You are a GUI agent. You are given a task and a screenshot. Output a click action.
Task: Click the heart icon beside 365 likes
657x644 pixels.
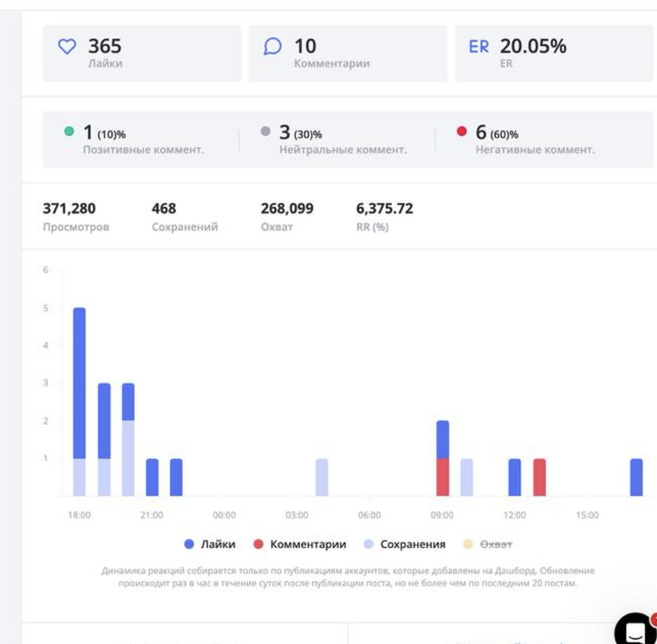point(67,47)
